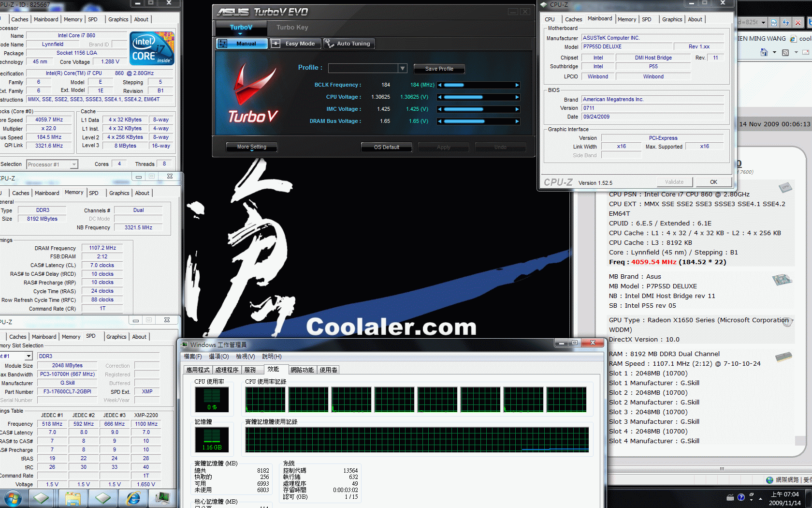
Task: Open the Turbo Key tab in TurboV EVO
Action: [x=292, y=28]
